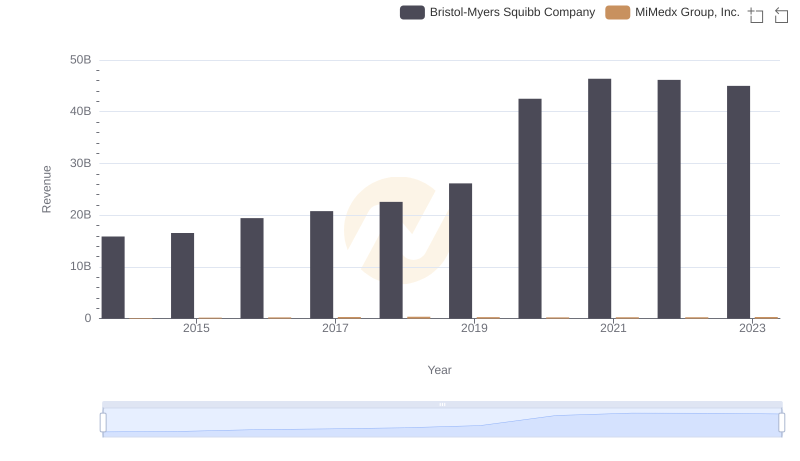This screenshot has width=800, height=461.
Task: Click the 2017 x-axis label
Action: click(x=335, y=328)
